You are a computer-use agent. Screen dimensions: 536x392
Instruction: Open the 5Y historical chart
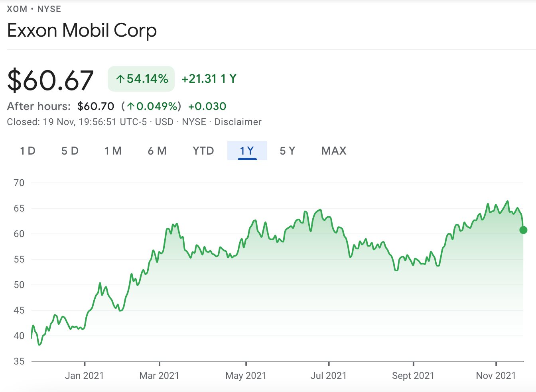(288, 151)
